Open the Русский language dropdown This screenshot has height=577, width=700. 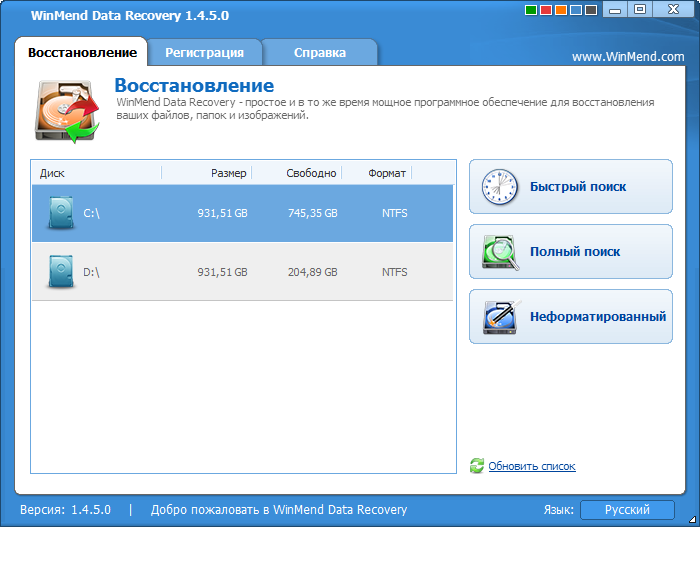click(627, 510)
